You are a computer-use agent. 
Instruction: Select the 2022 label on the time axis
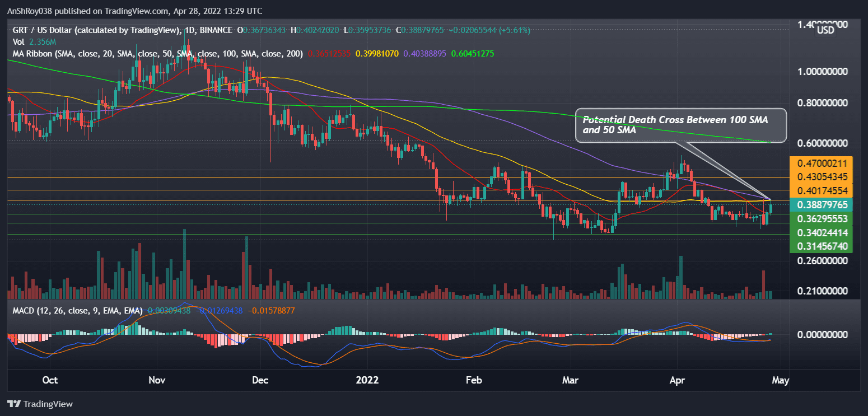point(367,380)
